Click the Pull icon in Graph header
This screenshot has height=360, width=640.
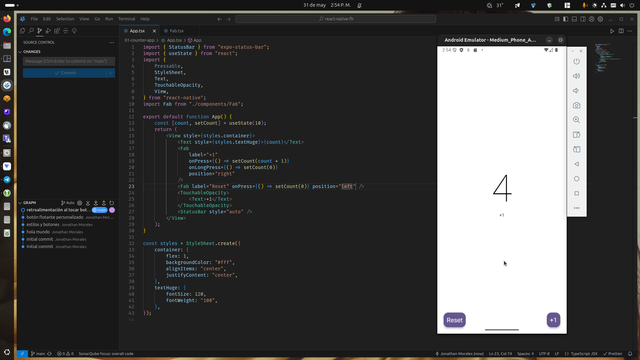point(96,203)
